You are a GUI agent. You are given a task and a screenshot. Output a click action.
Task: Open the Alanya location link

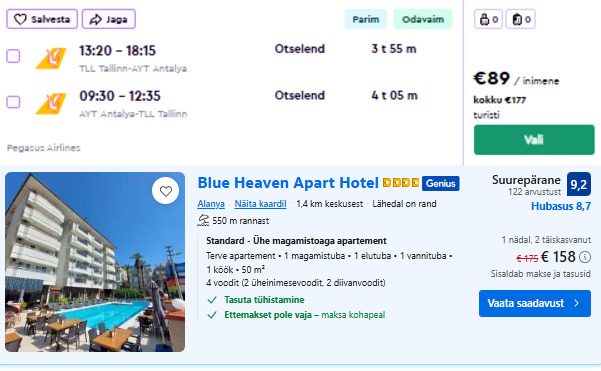(x=211, y=204)
